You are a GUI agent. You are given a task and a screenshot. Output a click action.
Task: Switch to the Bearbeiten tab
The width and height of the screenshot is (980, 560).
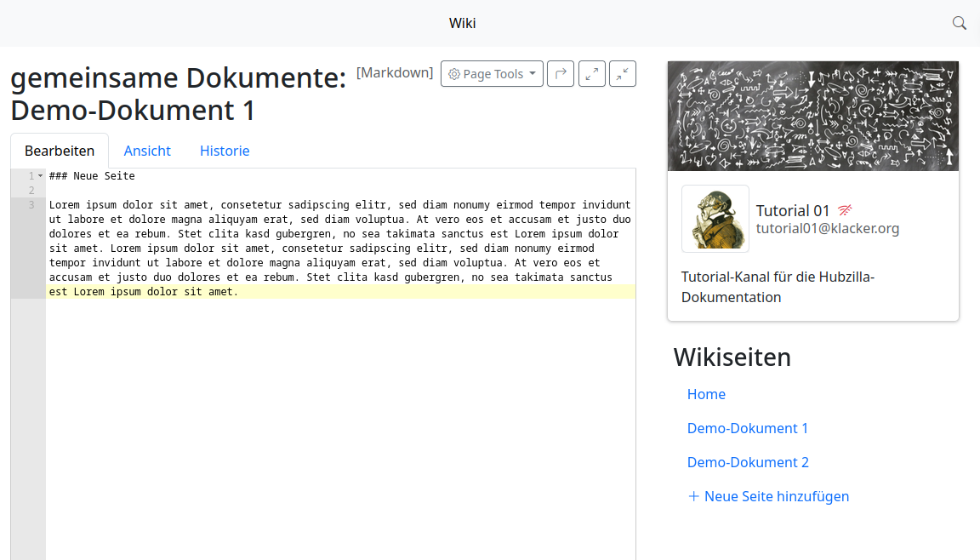click(x=60, y=151)
